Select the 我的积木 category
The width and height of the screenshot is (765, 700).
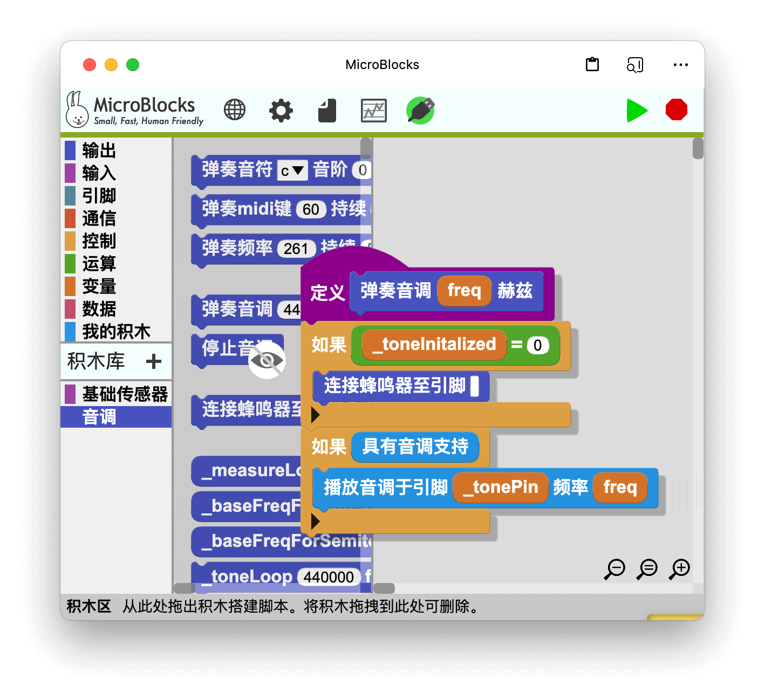pos(116,331)
